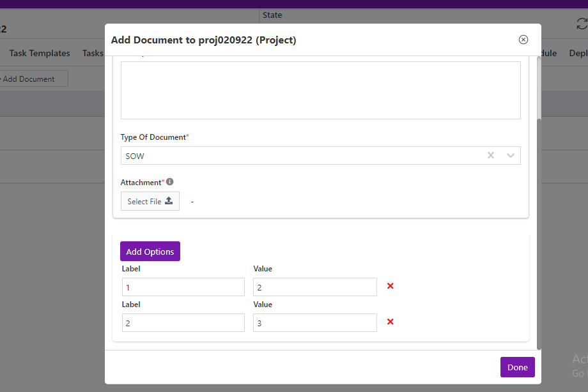Open the Deploy tab on the right
Screen dimensions: 588x392
578,53
